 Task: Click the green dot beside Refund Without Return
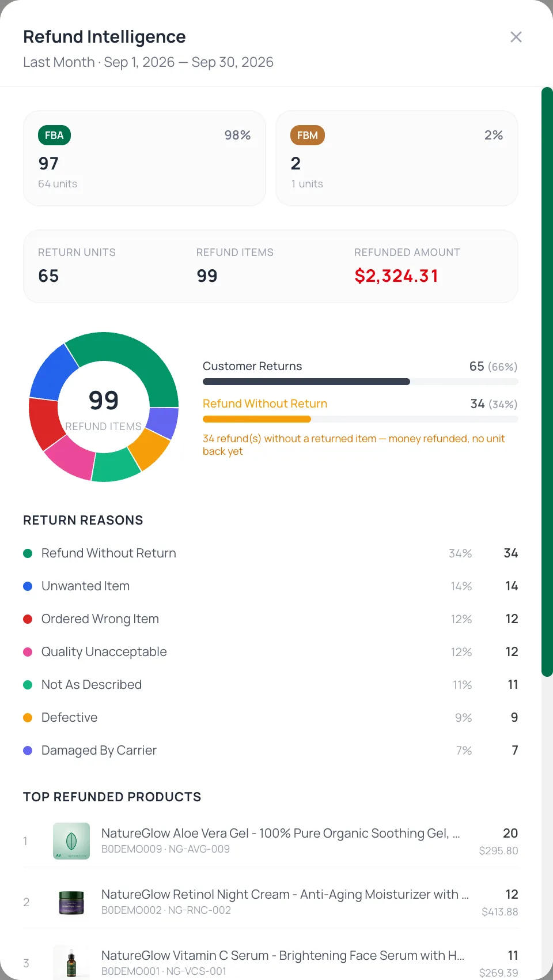pos(28,553)
